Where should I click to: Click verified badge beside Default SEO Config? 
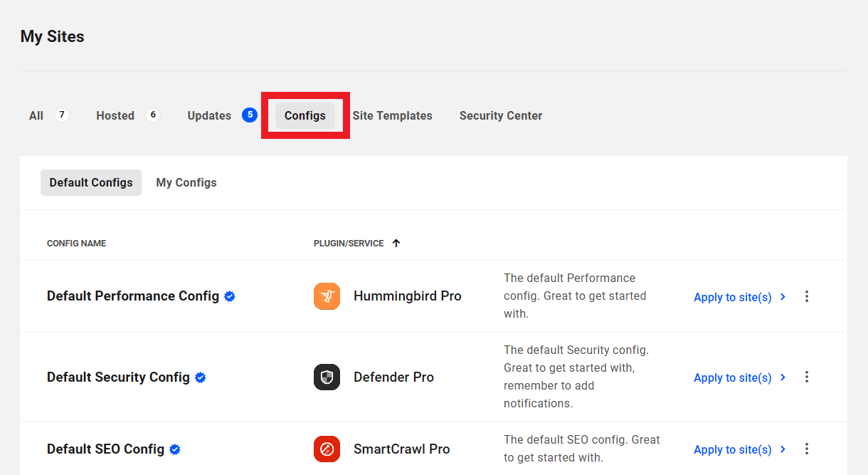(175, 449)
